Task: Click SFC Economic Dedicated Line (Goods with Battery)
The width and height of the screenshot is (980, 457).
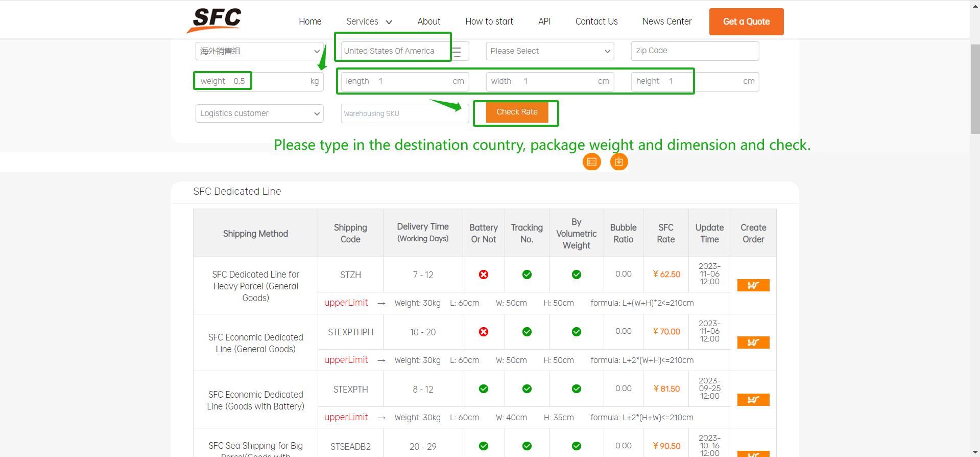Action: [255, 401]
